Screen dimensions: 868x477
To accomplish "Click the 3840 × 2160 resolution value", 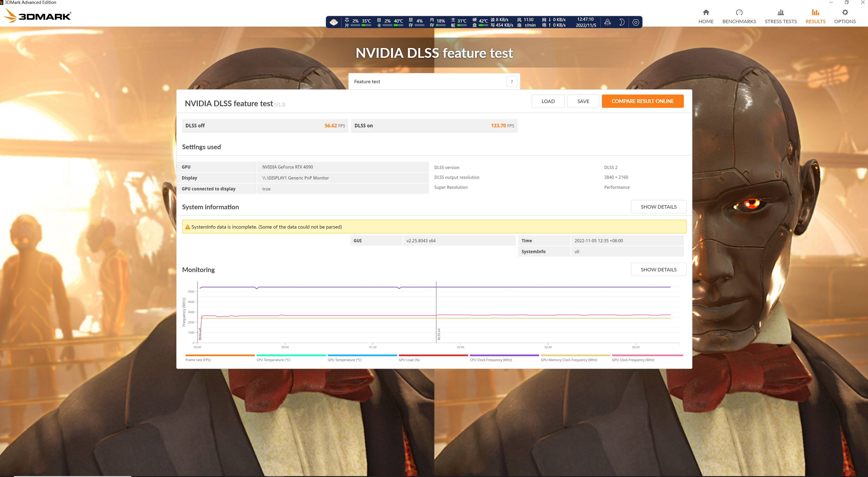I will 616,177.
